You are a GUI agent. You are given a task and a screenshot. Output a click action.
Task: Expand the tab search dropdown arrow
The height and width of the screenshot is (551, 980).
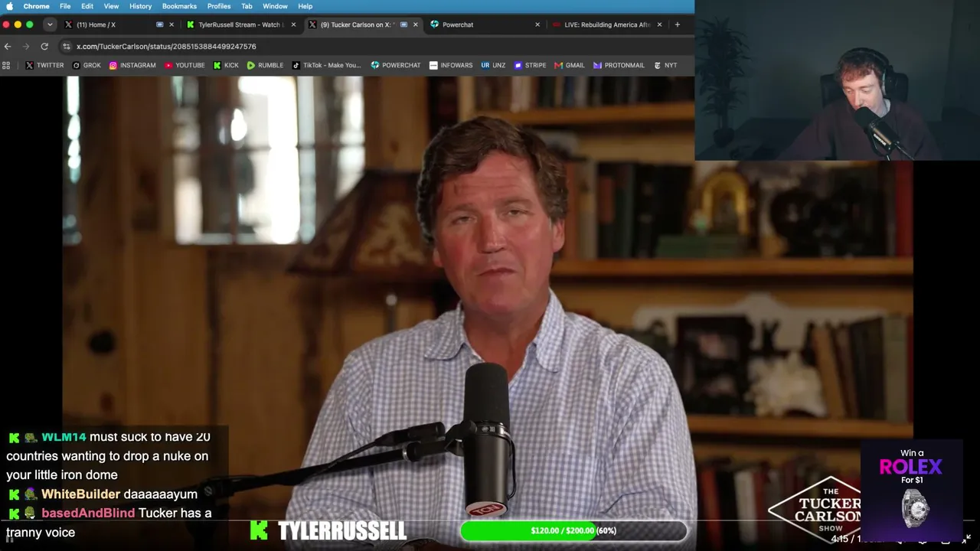point(50,24)
